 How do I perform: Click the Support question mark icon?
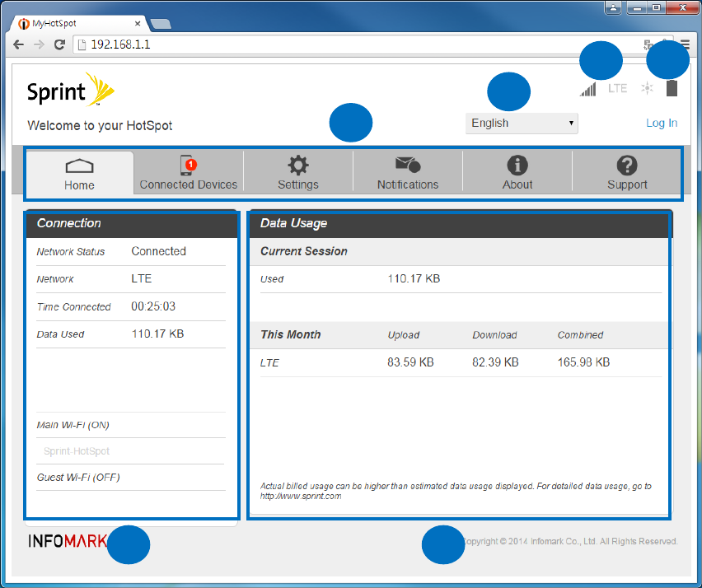click(x=627, y=166)
